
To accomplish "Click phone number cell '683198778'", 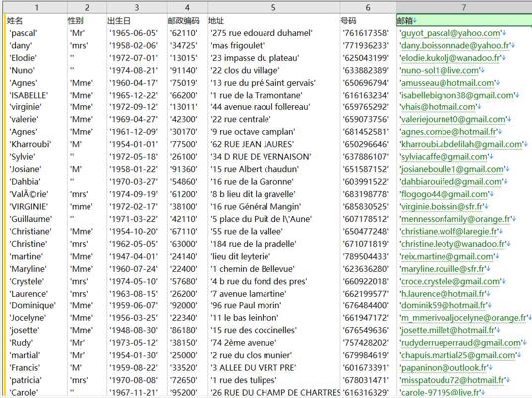I will [365, 194].
